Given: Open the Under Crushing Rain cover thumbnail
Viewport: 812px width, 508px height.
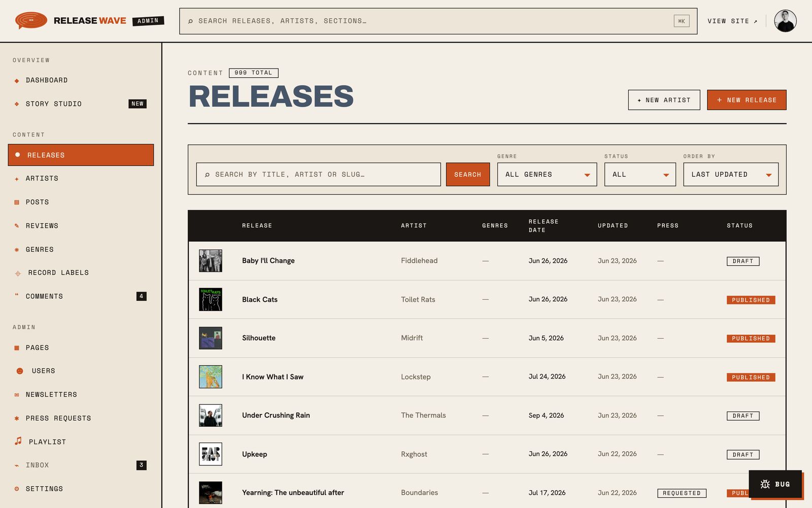Looking at the screenshot, I should 210,415.
